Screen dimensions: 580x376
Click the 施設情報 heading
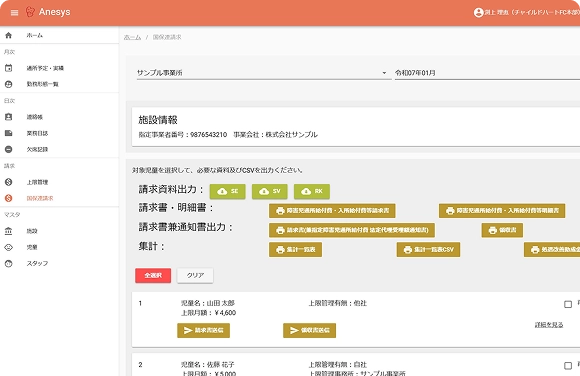pos(158,120)
